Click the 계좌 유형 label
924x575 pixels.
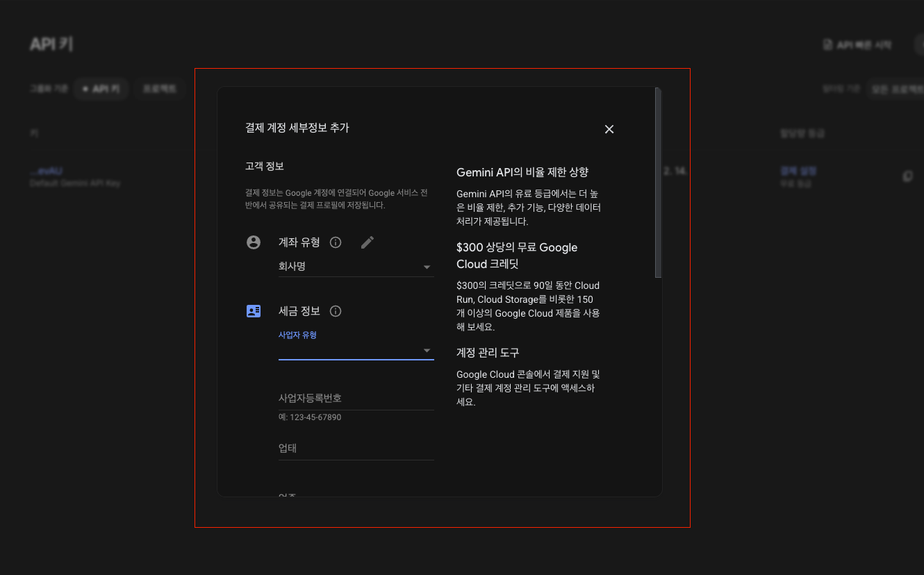tap(299, 242)
